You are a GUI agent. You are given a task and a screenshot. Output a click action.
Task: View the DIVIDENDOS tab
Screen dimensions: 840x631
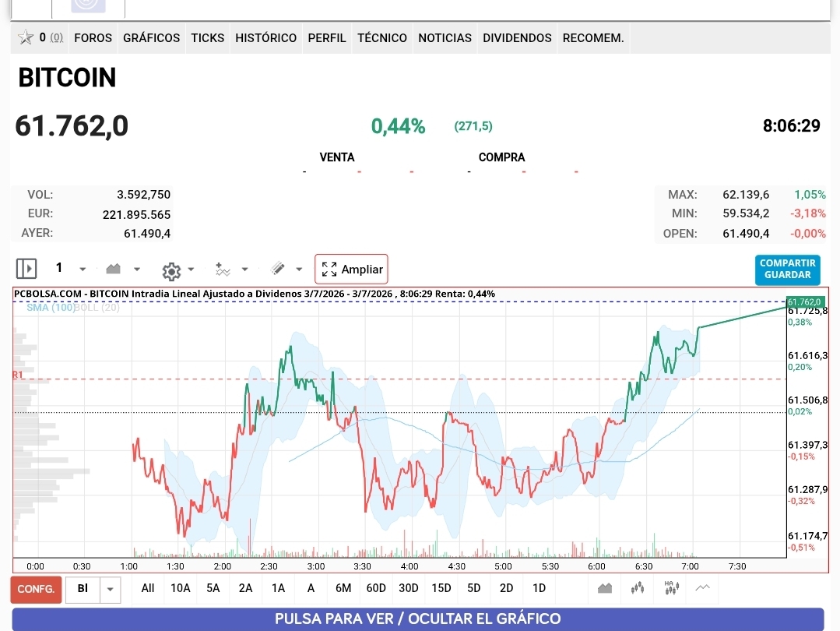point(517,38)
